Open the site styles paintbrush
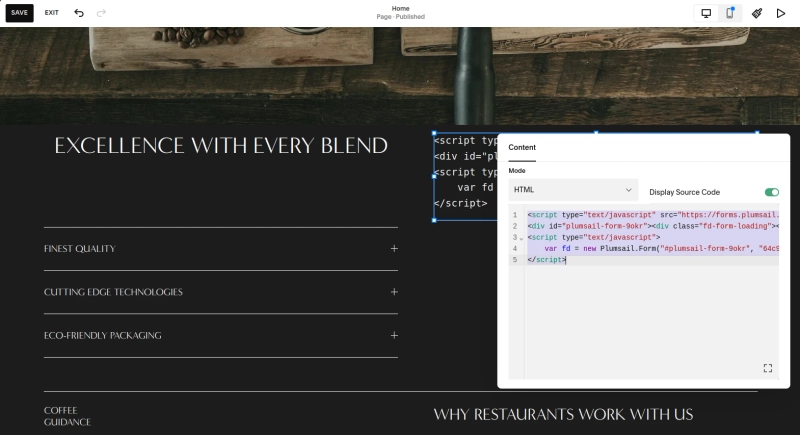This screenshot has height=435, width=800. coord(757,13)
